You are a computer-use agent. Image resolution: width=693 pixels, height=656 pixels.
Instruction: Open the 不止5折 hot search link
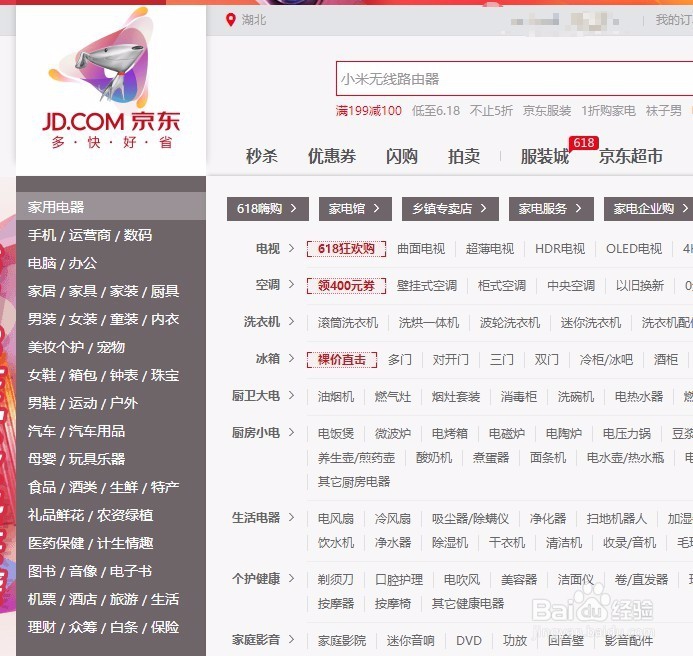(491, 111)
